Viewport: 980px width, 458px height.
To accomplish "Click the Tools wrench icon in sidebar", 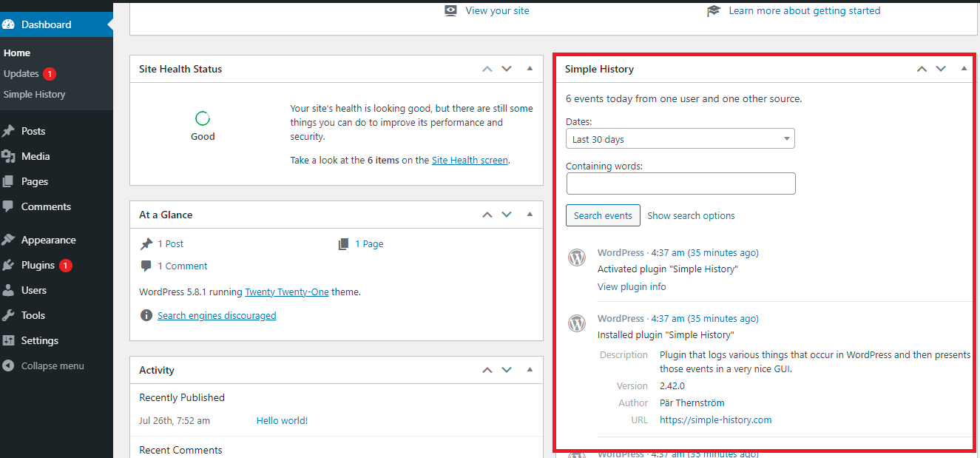I will [9, 315].
